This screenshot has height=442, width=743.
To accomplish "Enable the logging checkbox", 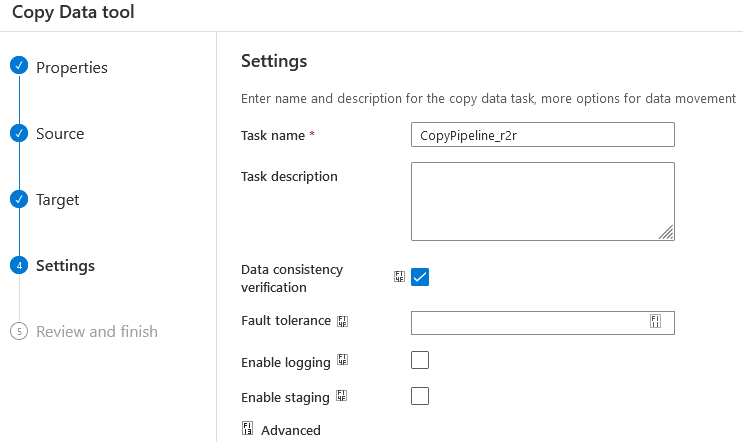I will (420, 360).
